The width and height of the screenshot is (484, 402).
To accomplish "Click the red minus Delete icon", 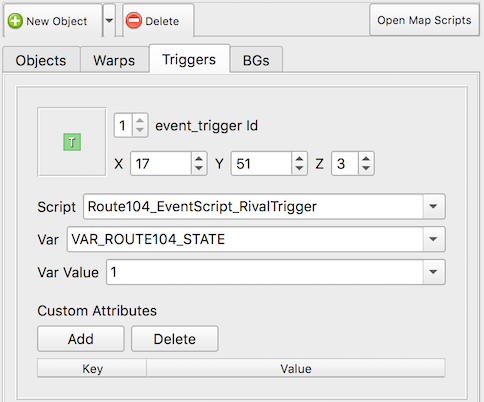I will pos(134,21).
